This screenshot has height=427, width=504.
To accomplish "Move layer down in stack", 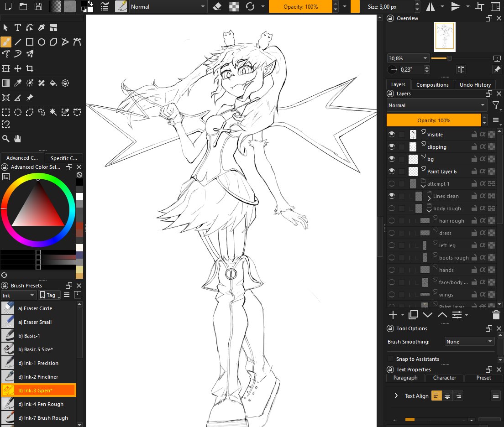I will point(427,315).
